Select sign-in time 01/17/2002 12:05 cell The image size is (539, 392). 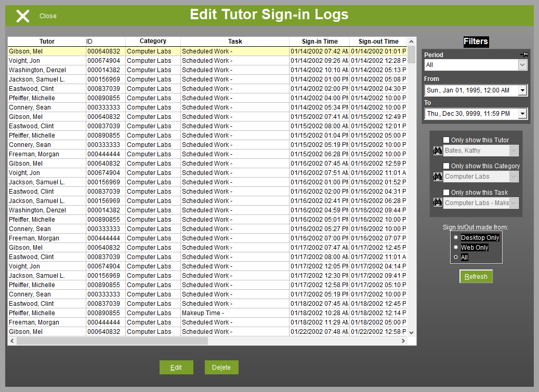[319, 266]
